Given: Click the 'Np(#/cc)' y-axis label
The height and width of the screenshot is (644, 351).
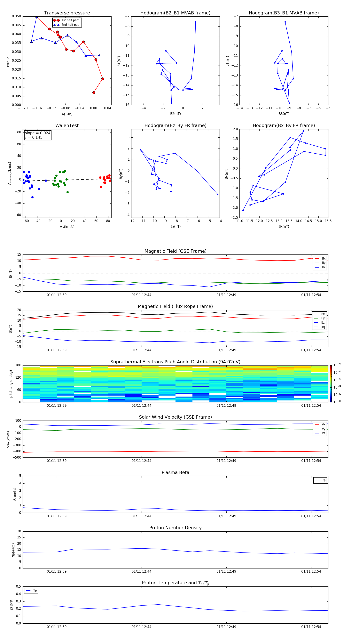Looking at the screenshot, I should tap(13, 550).
